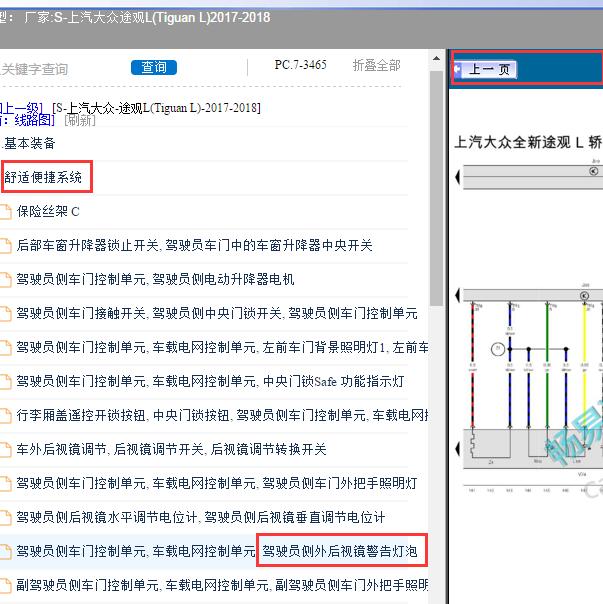Select the 舒适便捷系统 category
Screen dimensions: 603x604
(43, 177)
